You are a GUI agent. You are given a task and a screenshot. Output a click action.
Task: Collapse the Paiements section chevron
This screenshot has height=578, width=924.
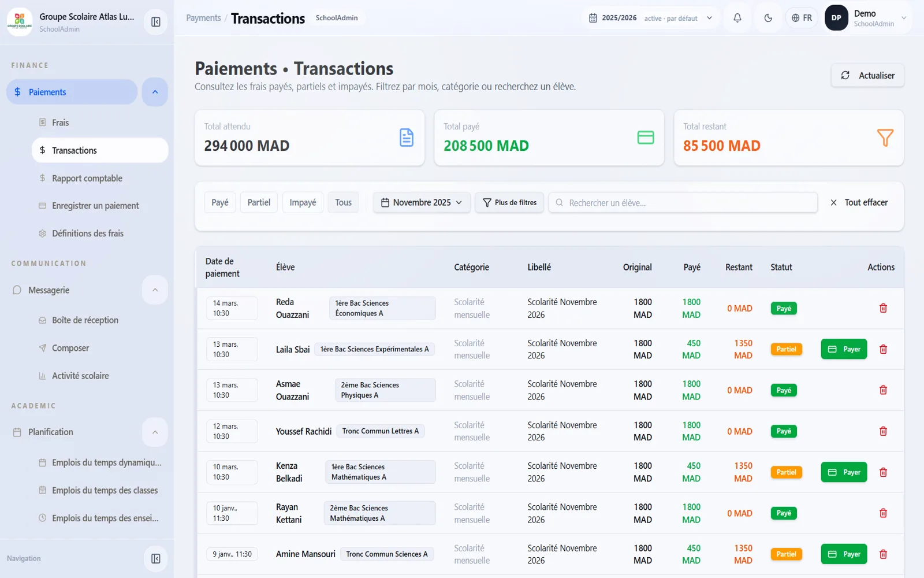pyautogui.click(x=155, y=92)
